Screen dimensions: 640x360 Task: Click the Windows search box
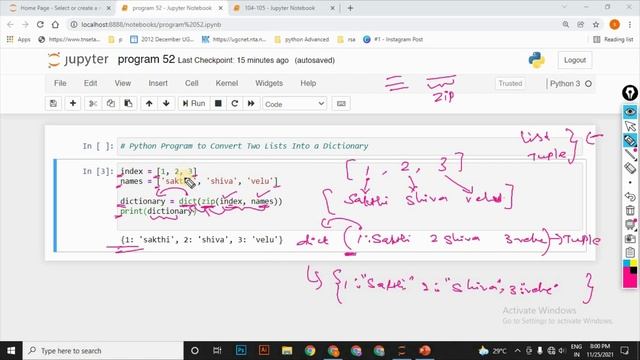pyautogui.click(x=103, y=351)
